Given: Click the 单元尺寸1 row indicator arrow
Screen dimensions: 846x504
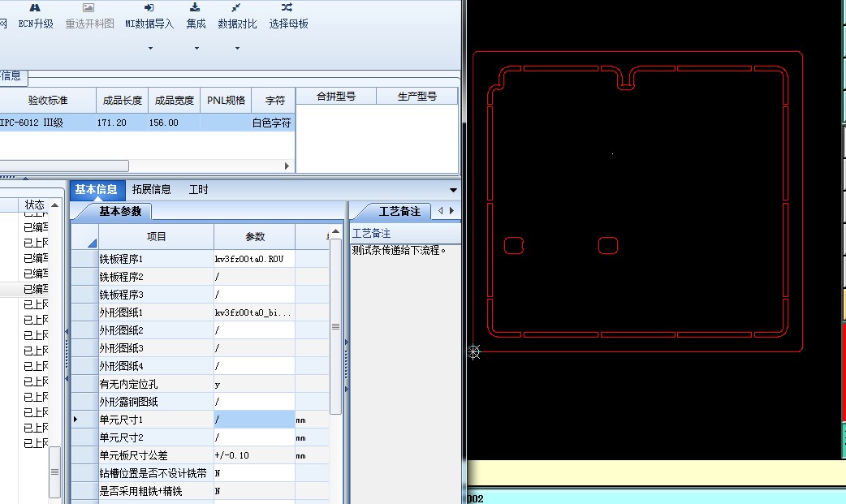Looking at the screenshot, I should (x=76, y=420).
